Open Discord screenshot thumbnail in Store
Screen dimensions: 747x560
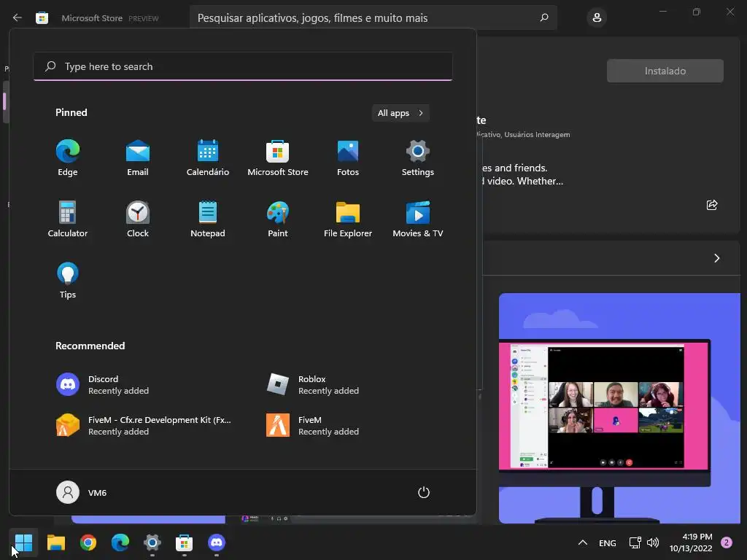619,408
